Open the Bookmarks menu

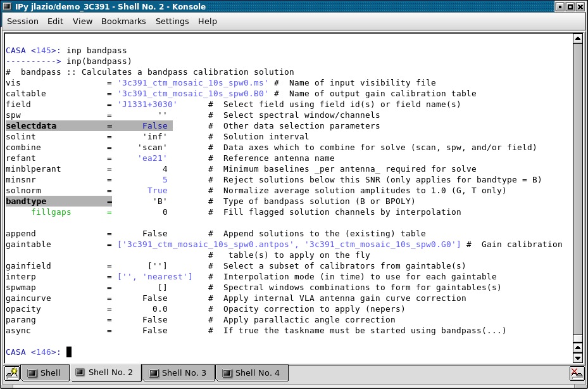point(123,21)
